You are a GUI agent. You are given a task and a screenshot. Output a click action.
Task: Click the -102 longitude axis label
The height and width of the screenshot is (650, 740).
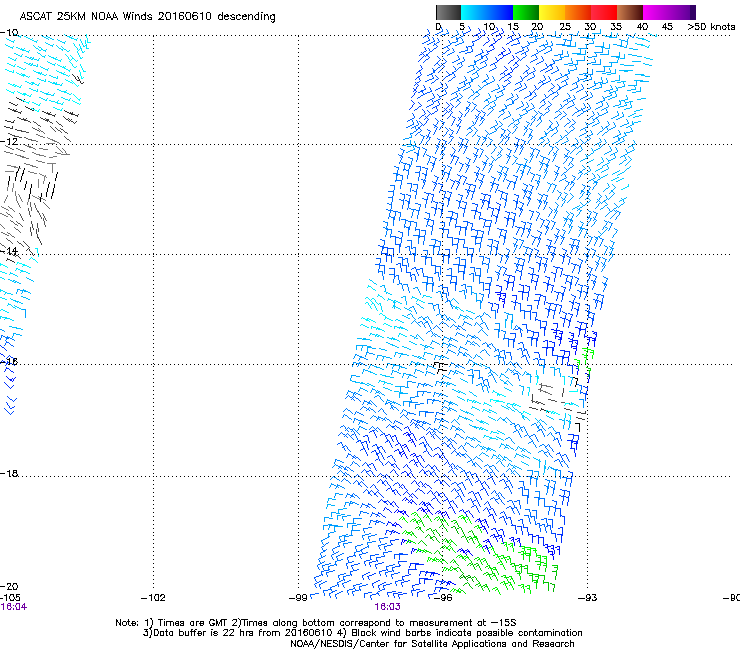(x=153, y=598)
